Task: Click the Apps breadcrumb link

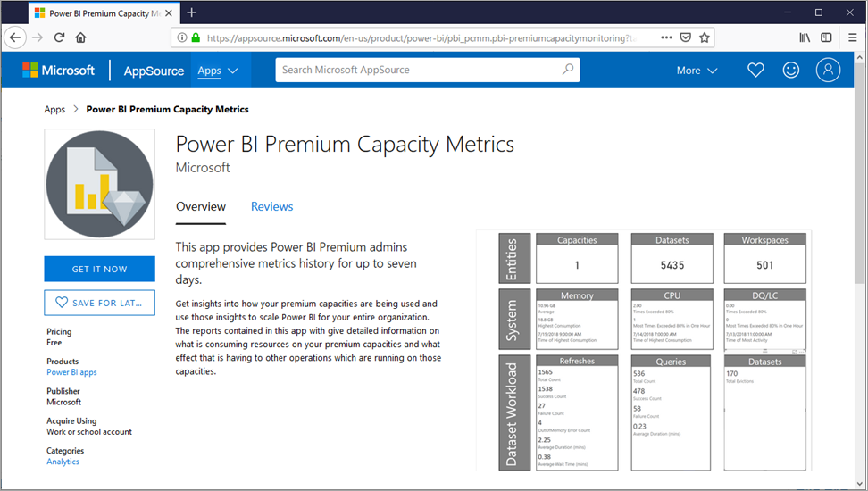Action: (54, 110)
